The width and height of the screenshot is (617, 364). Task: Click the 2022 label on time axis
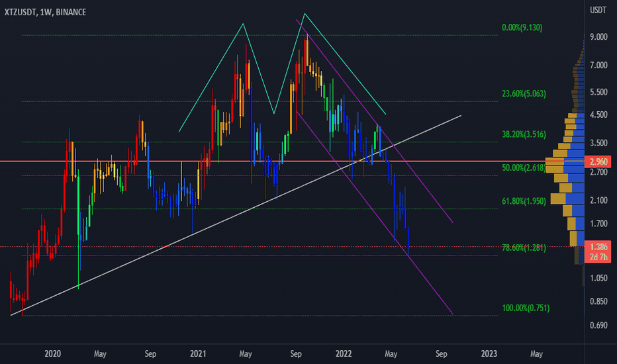coord(344,354)
